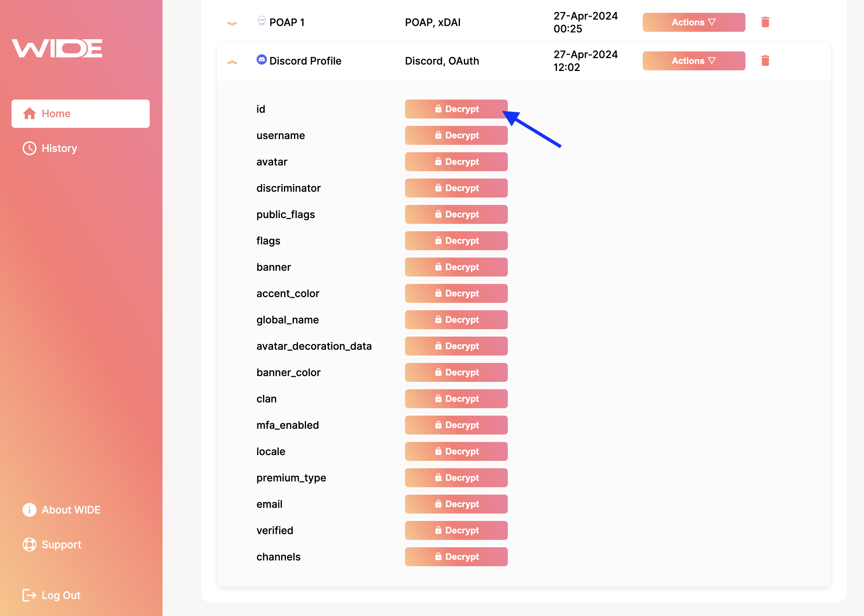Click the Discord logo icon
This screenshot has width=864, height=616.
click(262, 59)
